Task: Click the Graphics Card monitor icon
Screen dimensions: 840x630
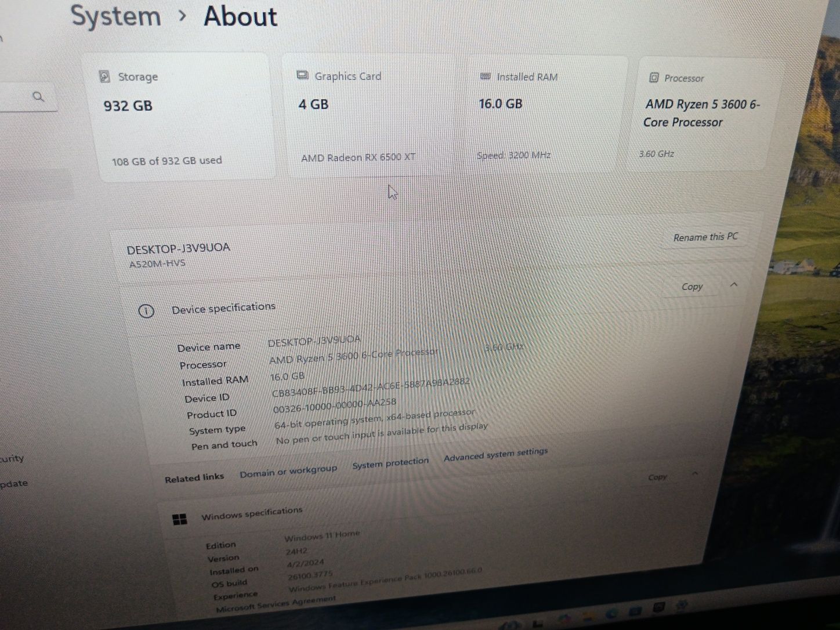Action: click(x=302, y=75)
